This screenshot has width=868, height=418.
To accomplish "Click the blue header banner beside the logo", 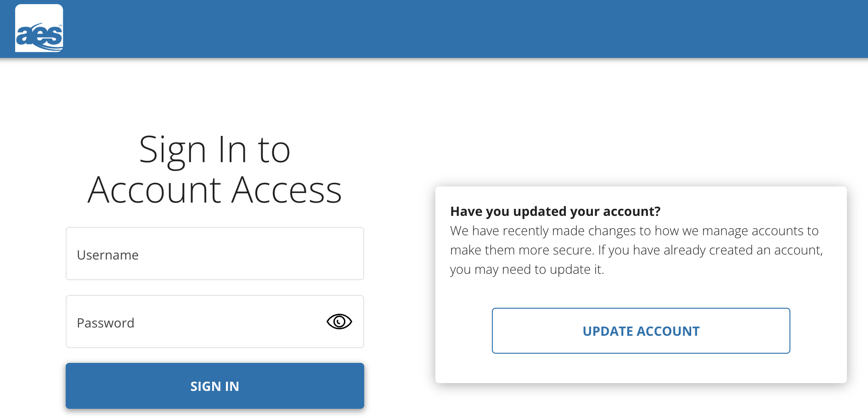I will pos(459,28).
